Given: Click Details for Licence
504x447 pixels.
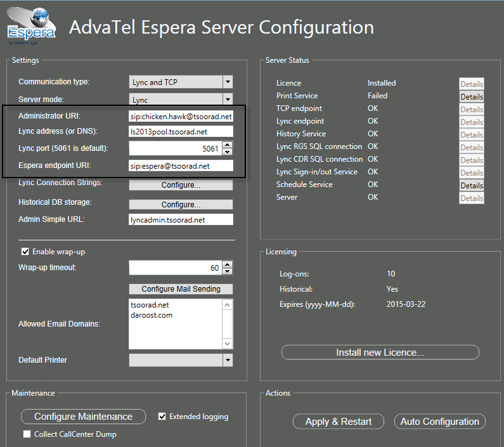Looking at the screenshot, I should (472, 84).
